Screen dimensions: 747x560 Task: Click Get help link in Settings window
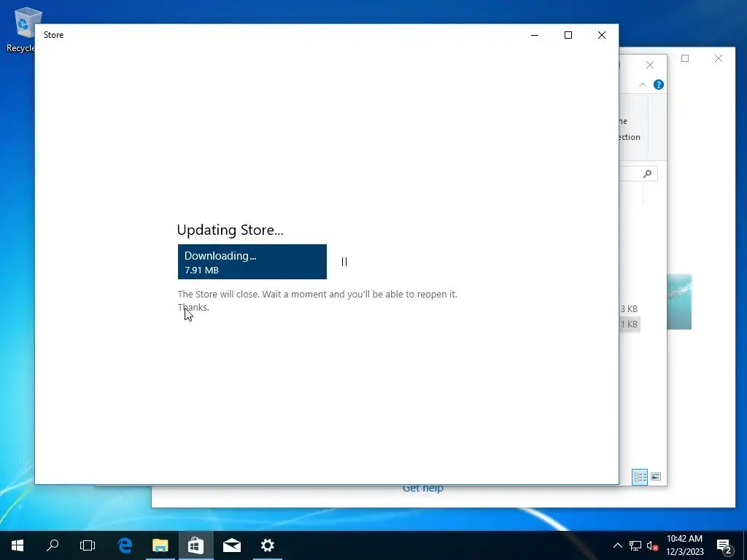click(422, 489)
